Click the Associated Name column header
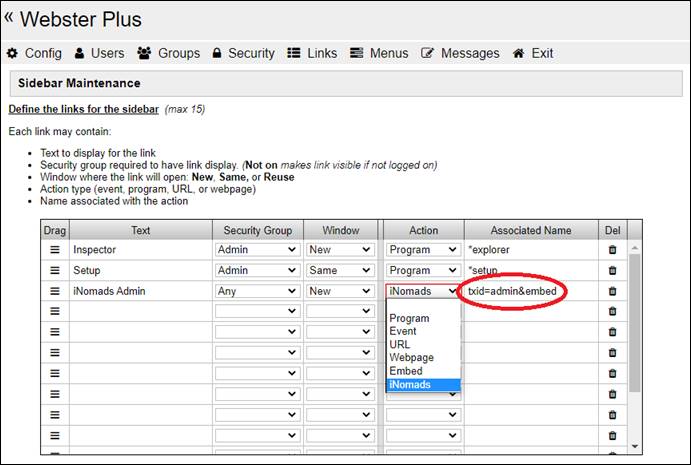The height and width of the screenshot is (465, 691). coord(531,230)
